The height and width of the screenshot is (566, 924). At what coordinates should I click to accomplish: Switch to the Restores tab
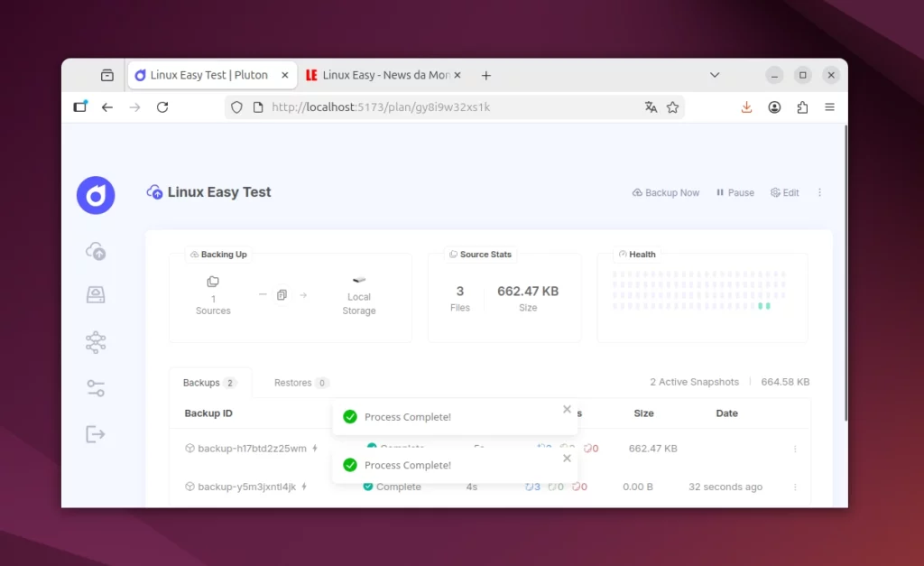[300, 383]
